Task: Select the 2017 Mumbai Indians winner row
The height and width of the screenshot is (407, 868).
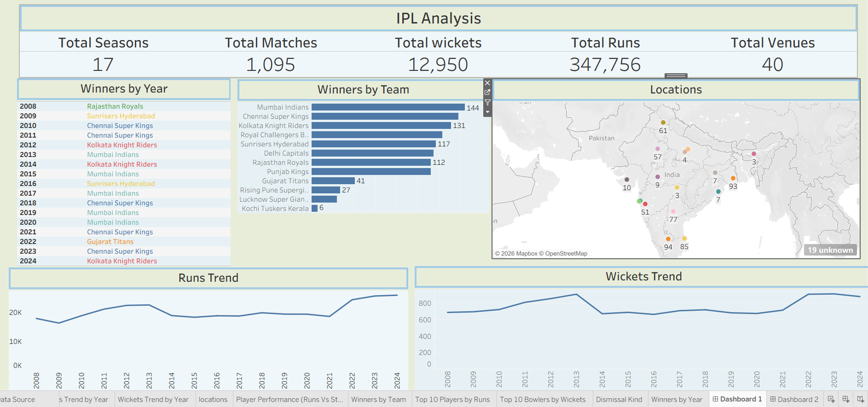Action: point(124,193)
